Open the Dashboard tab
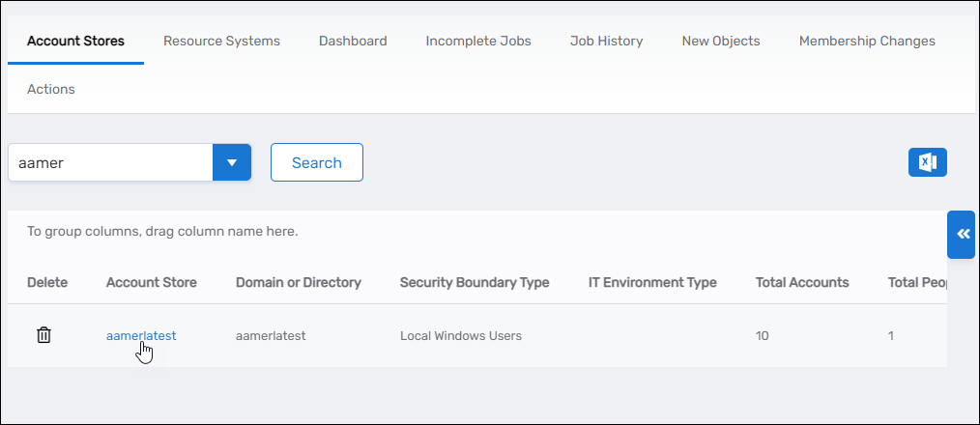This screenshot has height=425, width=980. 353,41
